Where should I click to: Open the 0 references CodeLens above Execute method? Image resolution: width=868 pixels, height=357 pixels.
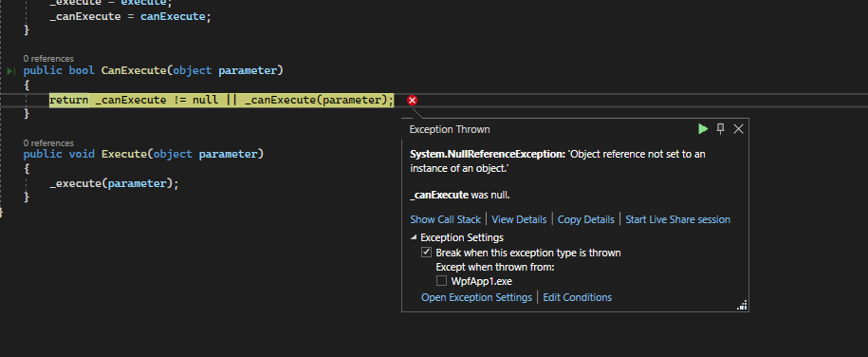pos(48,143)
